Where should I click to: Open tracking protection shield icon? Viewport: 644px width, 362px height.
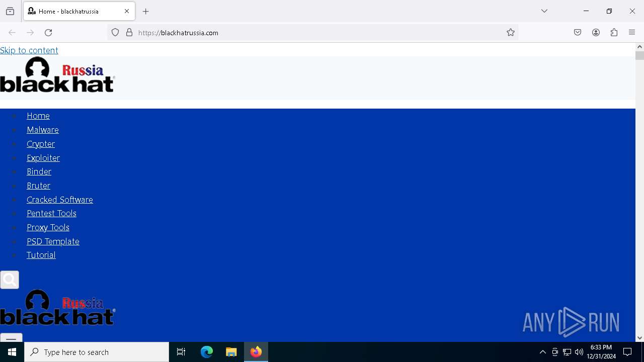[115, 33]
